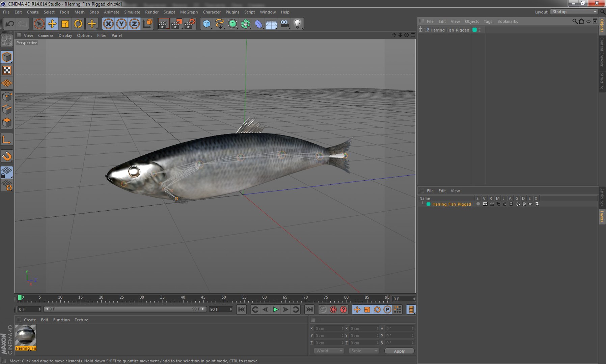
Task: Open the Array modeling objects icon
Action: pos(246,24)
